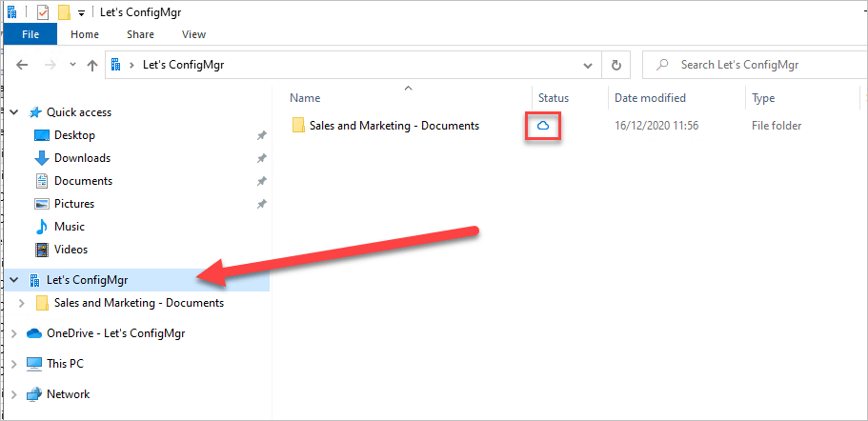Open Documents in the navigation pane
Image resolution: width=868 pixels, height=421 pixels.
83,181
